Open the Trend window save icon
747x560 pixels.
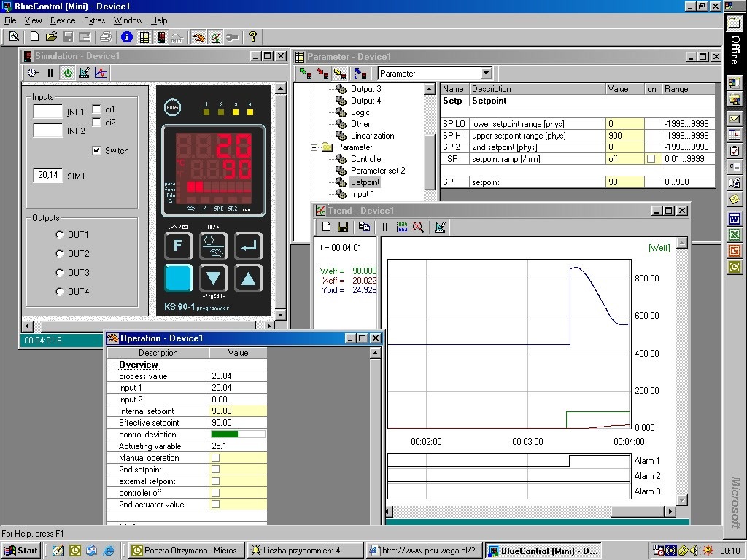pos(341,227)
